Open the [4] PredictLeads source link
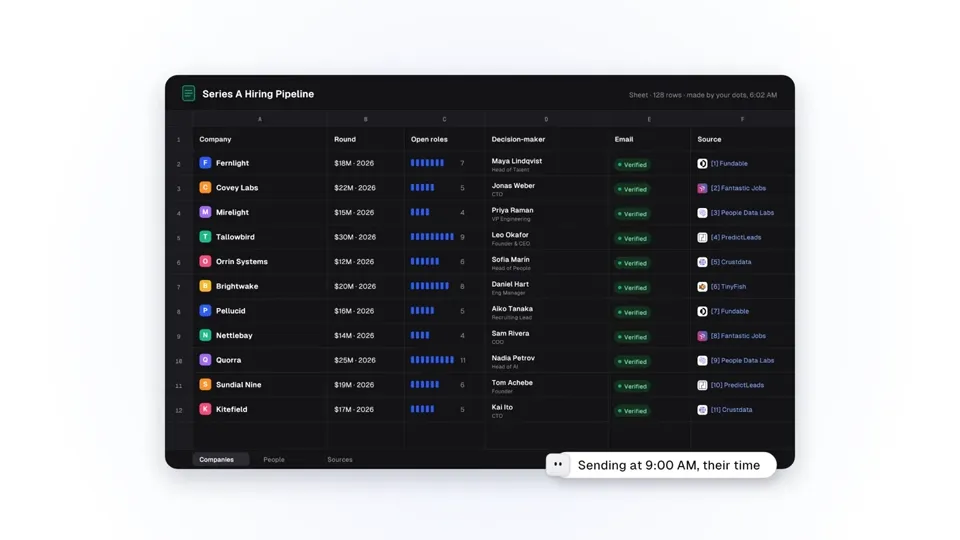The height and width of the screenshot is (540, 960). point(736,237)
